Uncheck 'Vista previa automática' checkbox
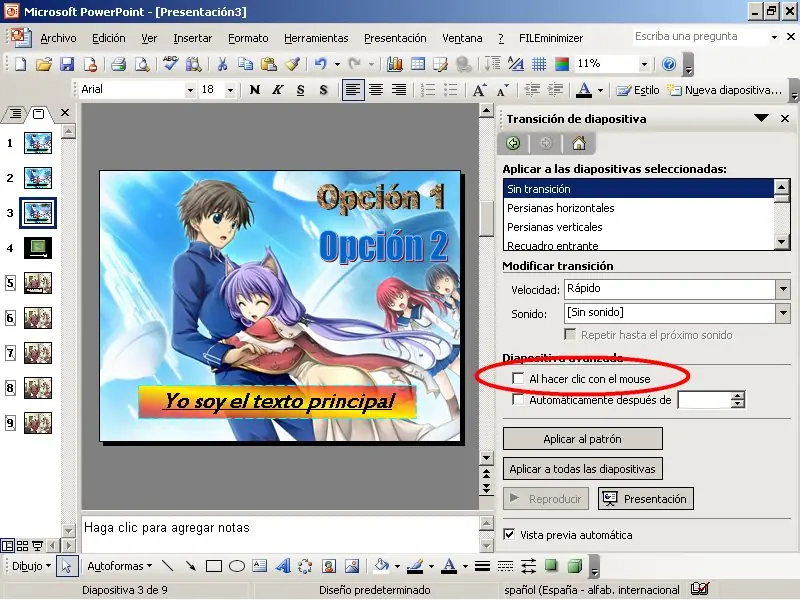Screen dimensions: 800x600 (x=510, y=535)
